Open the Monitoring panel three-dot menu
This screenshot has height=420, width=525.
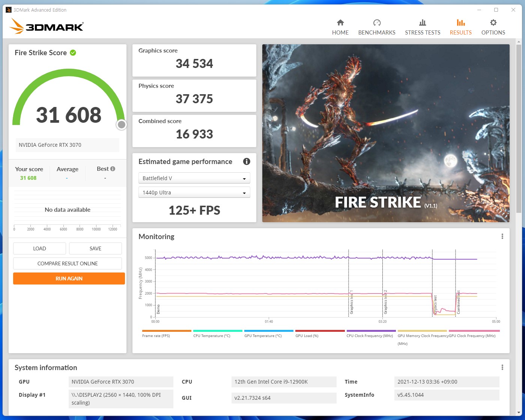[502, 236]
